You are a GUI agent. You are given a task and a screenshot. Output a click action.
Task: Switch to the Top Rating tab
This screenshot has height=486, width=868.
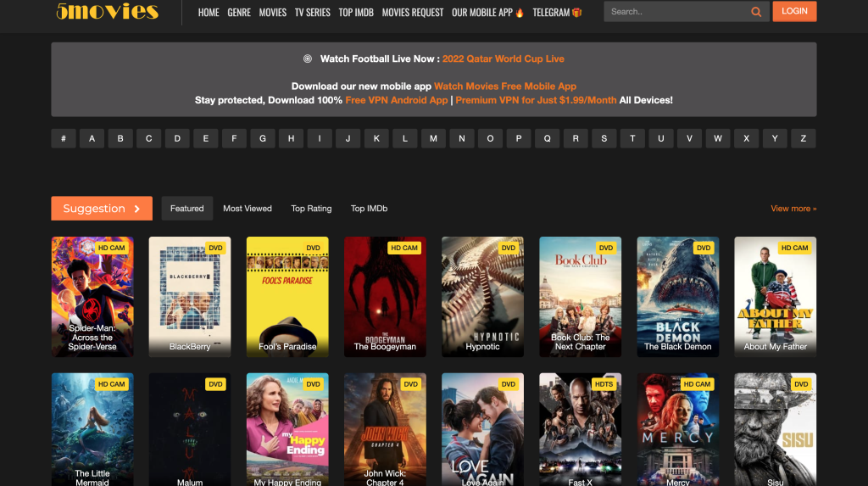[311, 209]
